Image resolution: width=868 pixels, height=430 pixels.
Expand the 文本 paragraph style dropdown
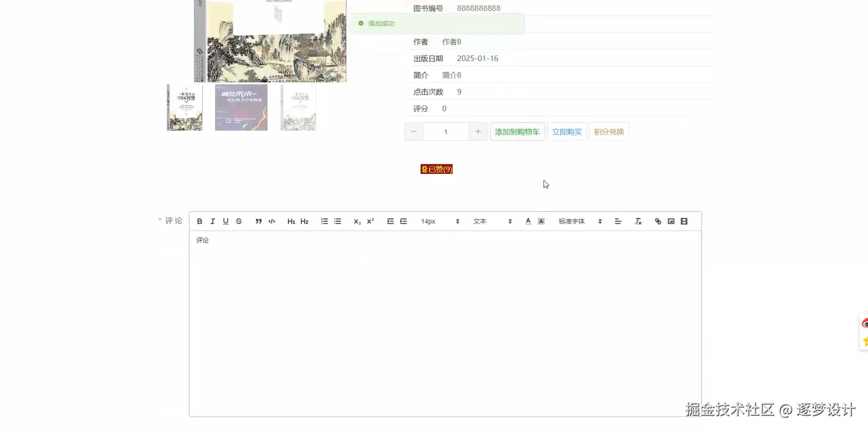[x=489, y=221]
